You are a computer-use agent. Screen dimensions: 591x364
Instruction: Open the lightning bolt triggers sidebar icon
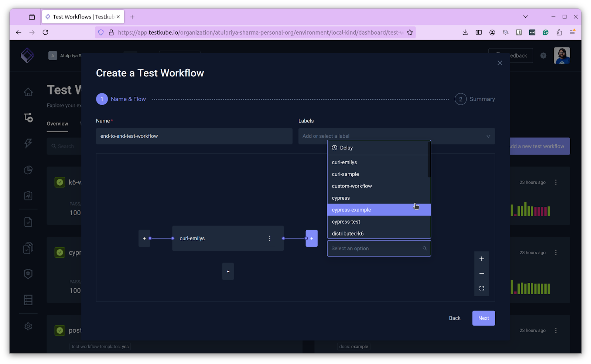(x=28, y=143)
